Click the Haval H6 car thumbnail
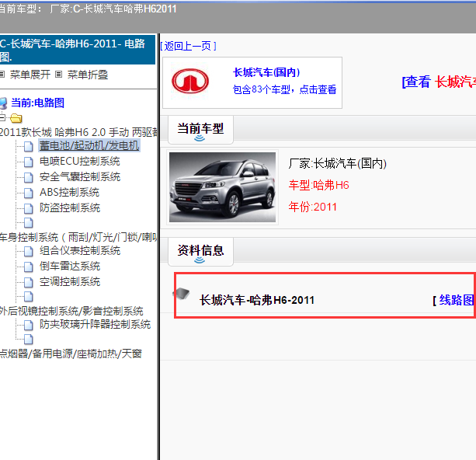 [x=222, y=187]
